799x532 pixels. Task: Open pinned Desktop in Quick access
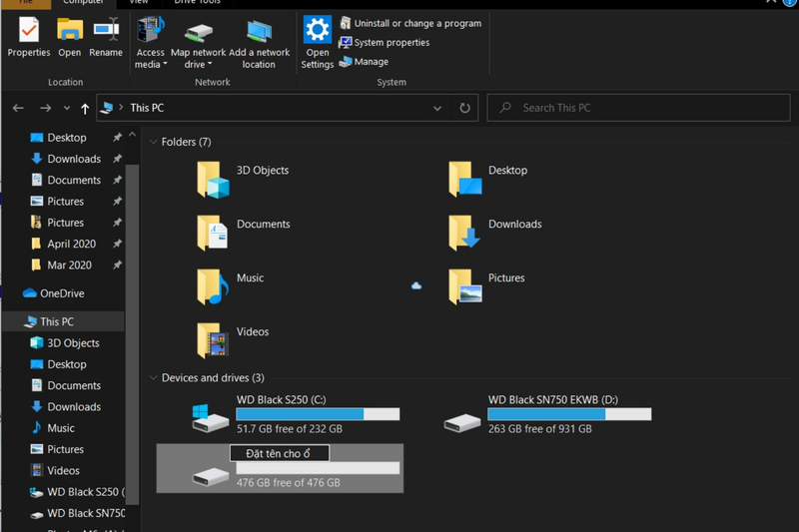click(x=66, y=138)
